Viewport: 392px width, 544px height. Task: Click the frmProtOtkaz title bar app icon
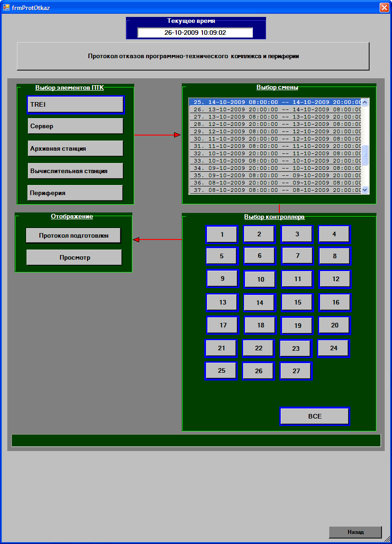tap(6, 7)
